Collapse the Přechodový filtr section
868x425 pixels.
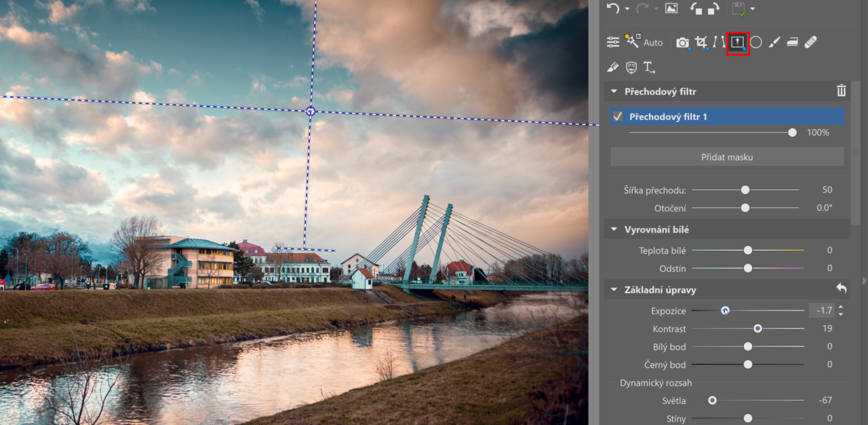click(x=614, y=92)
